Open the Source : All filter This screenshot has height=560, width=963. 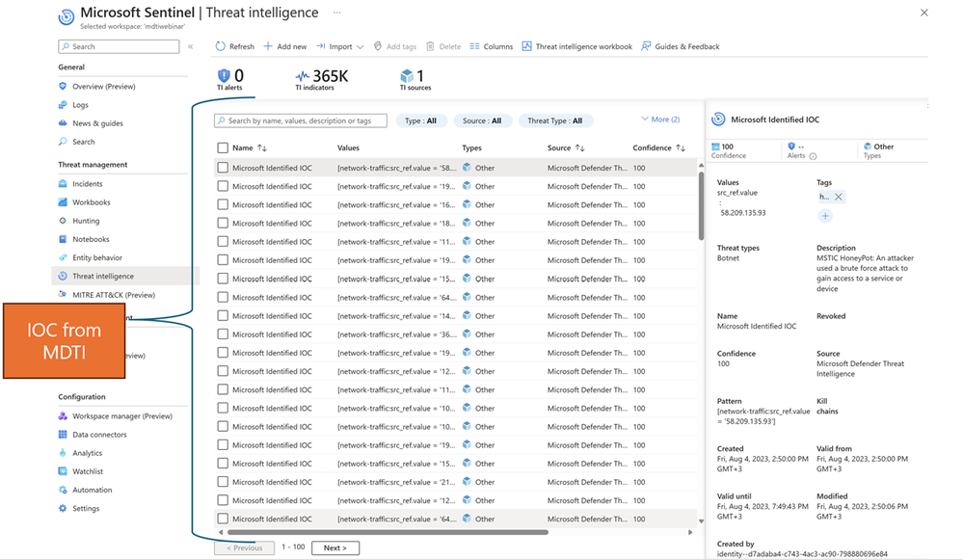click(x=482, y=120)
